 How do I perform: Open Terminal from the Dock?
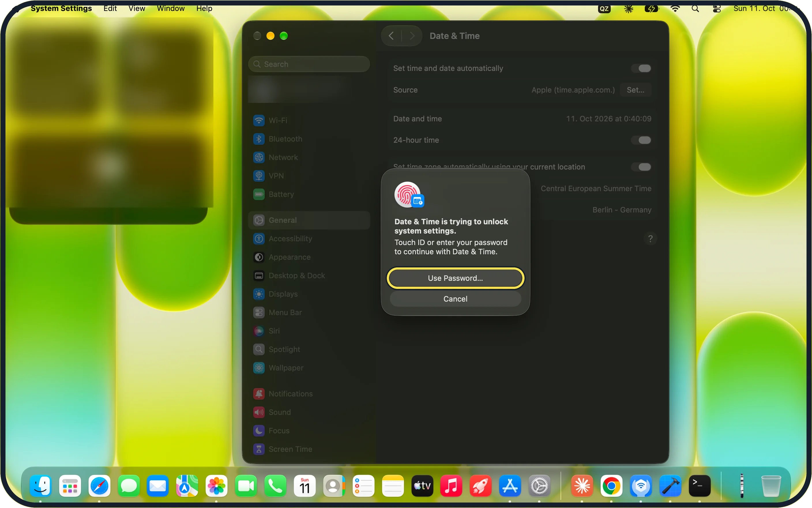pyautogui.click(x=700, y=486)
